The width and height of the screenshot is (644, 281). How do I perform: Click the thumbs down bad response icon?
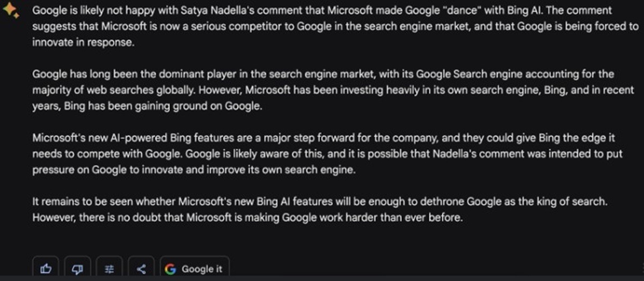click(78, 269)
